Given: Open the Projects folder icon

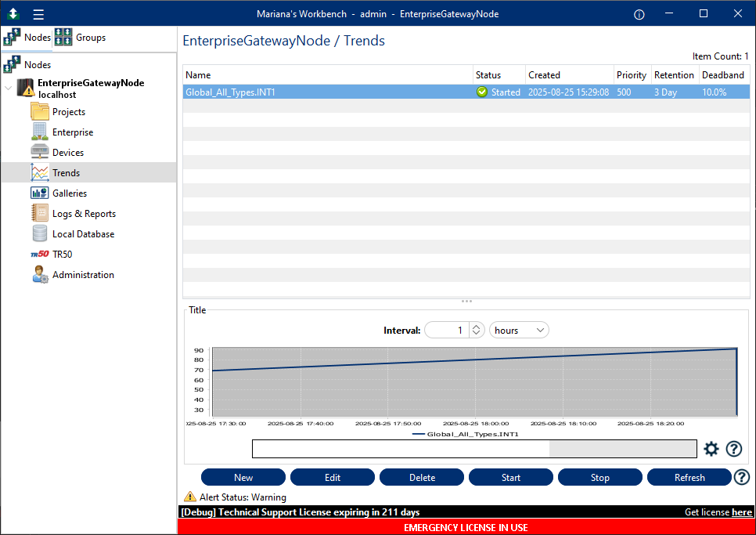Looking at the screenshot, I should click(x=40, y=112).
